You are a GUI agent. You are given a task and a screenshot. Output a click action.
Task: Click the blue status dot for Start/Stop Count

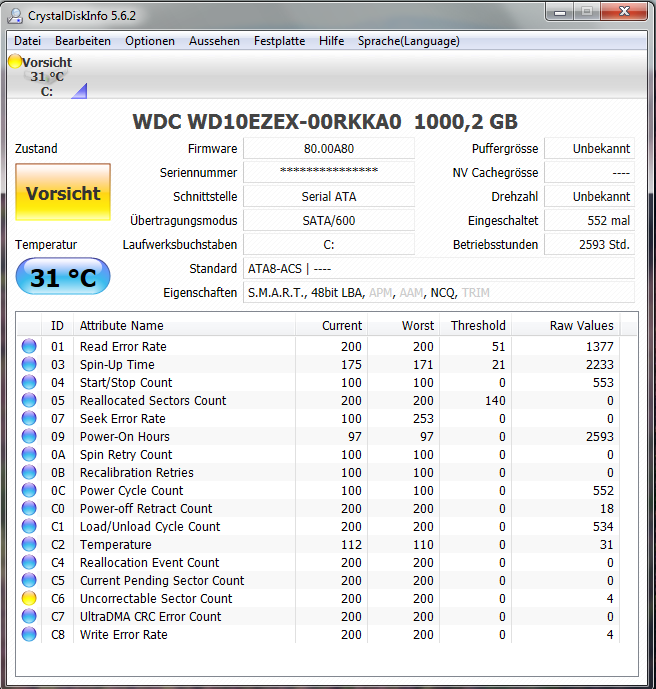29,382
